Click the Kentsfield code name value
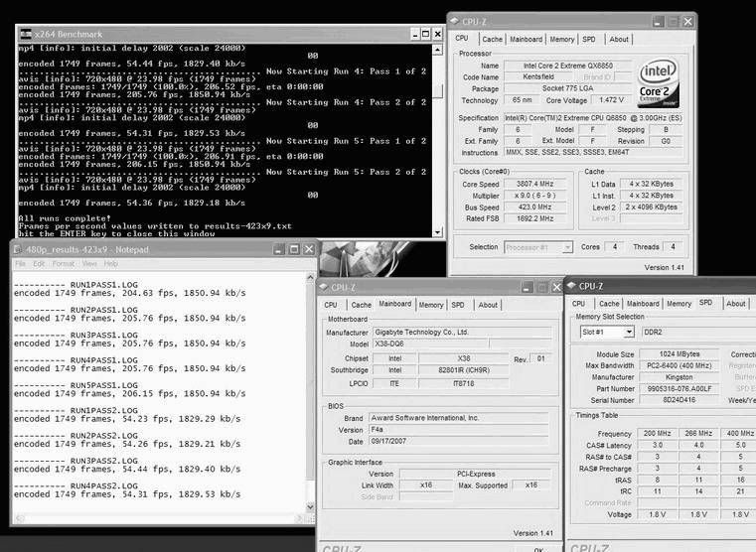Screen dimensions: 756x552 tap(538, 77)
